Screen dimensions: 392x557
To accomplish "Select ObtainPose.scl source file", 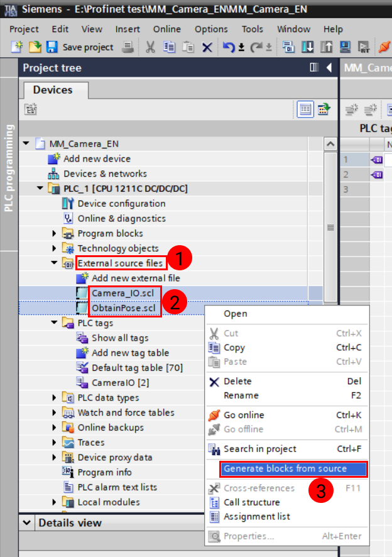I will [124, 308].
